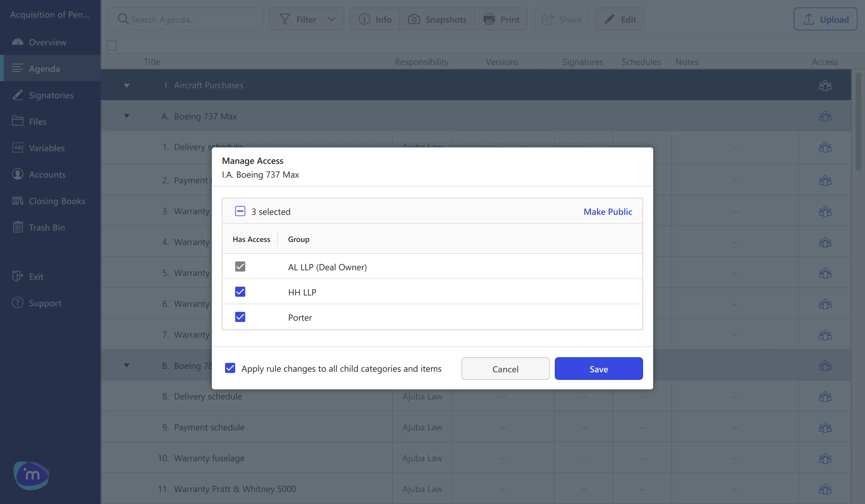Click the 'Acquisition of Pen...' deal title
The image size is (865, 504).
[x=49, y=14]
